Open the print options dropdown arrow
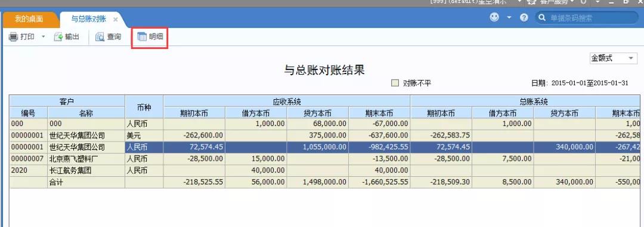 (43, 37)
